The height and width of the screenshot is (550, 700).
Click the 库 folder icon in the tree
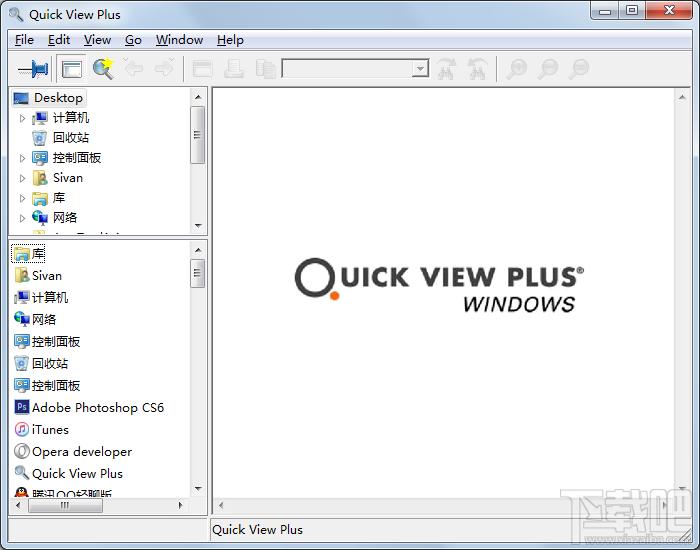(x=40, y=198)
